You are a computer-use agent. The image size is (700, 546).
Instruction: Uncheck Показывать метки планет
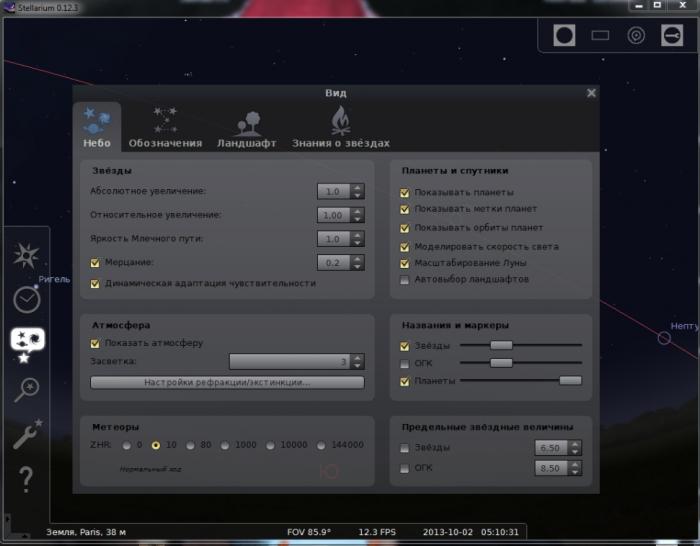click(404, 209)
